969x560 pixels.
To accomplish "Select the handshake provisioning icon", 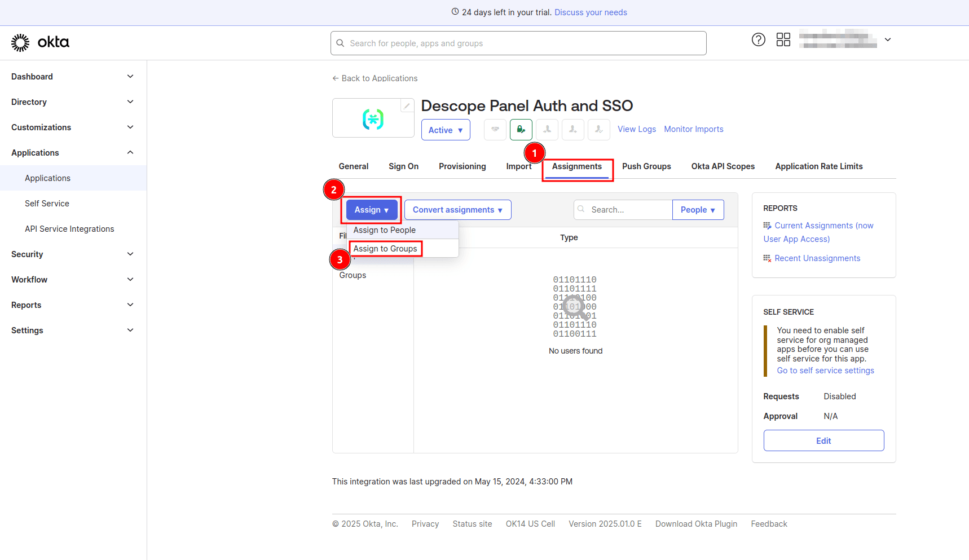I will click(495, 129).
